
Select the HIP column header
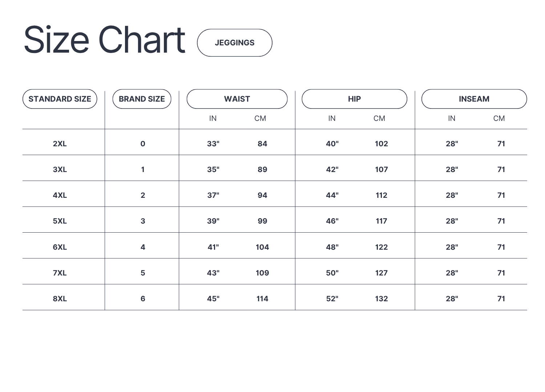pos(354,99)
